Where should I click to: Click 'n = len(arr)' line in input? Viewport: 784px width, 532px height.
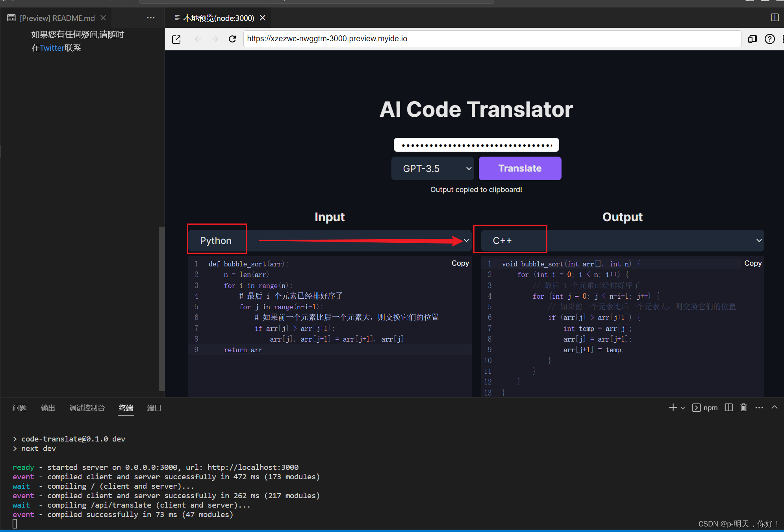click(247, 275)
